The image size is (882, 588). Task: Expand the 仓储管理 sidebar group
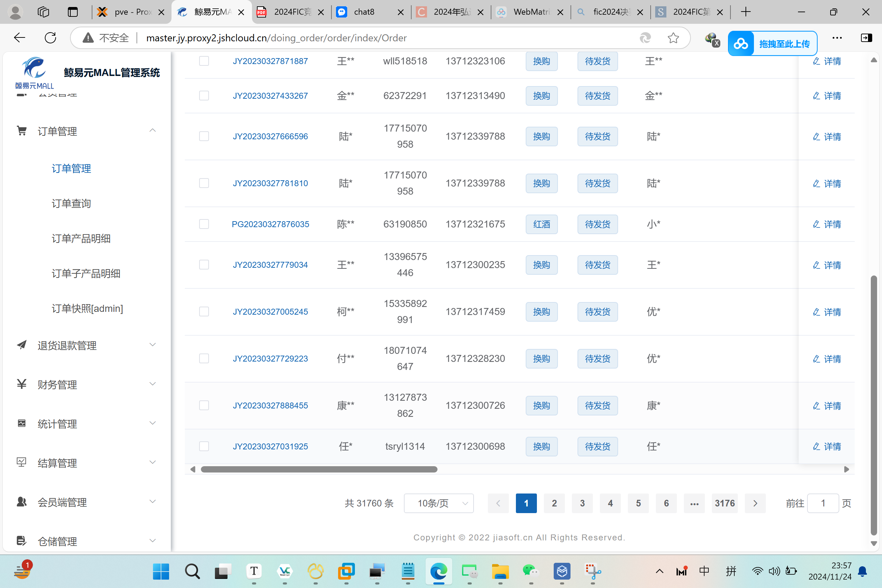pyautogui.click(x=152, y=541)
